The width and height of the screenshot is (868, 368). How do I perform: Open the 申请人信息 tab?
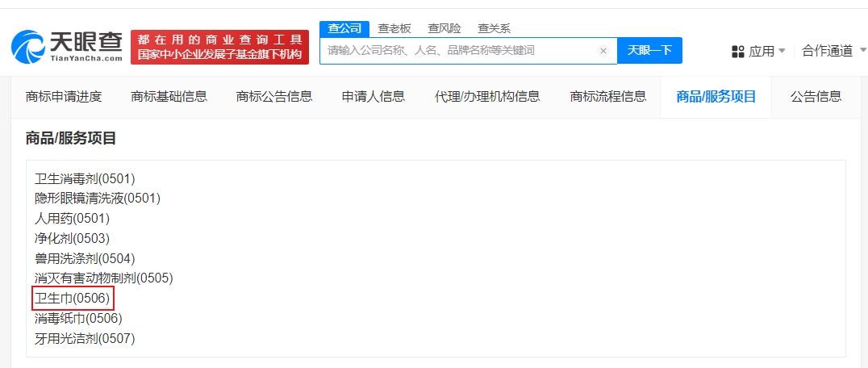[x=373, y=96]
